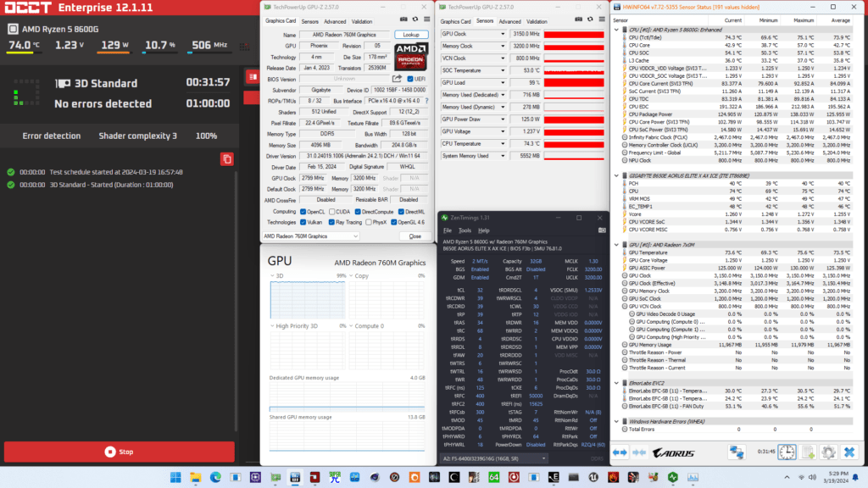Toggle the CUDA checkbox
The height and width of the screenshot is (488, 868).
pos(332,212)
